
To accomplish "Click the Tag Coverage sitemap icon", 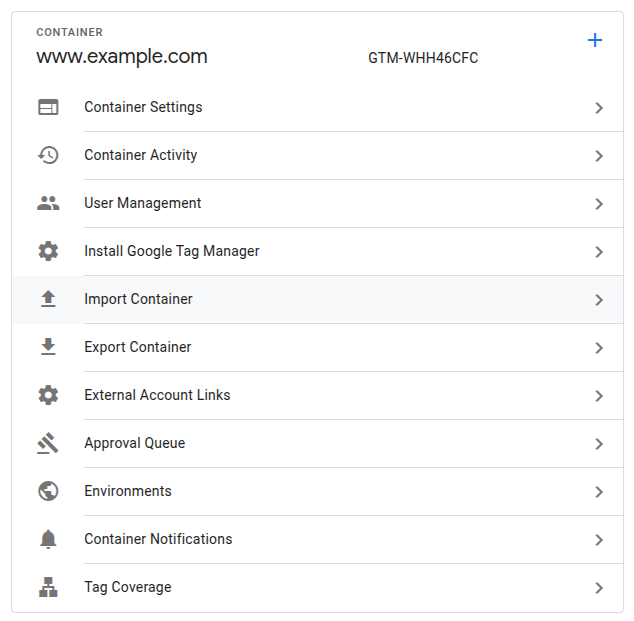I will 48,587.
